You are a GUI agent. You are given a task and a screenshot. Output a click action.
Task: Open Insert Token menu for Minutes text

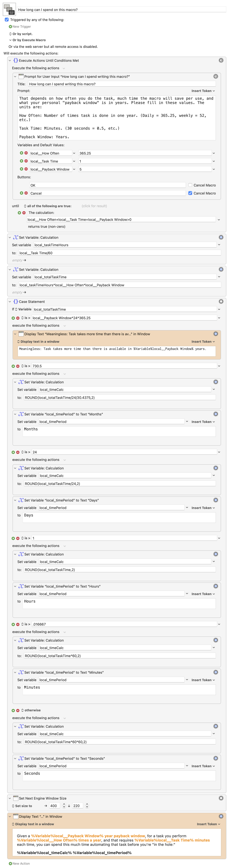[203, 680]
